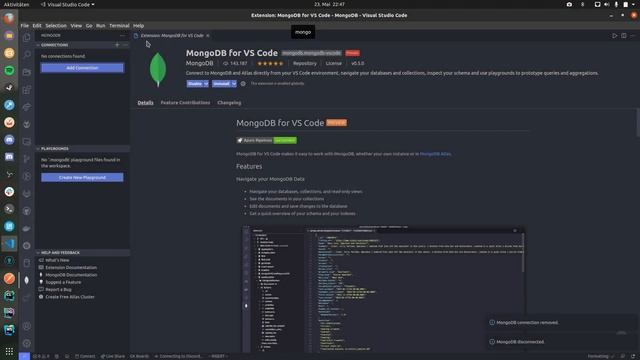Open the Terminal menu

point(119,25)
